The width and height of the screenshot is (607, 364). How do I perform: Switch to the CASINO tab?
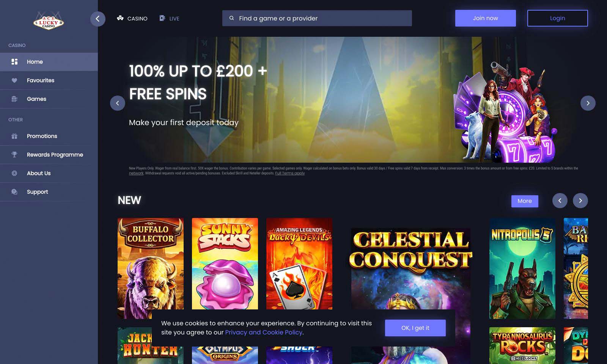[x=132, y=18]
